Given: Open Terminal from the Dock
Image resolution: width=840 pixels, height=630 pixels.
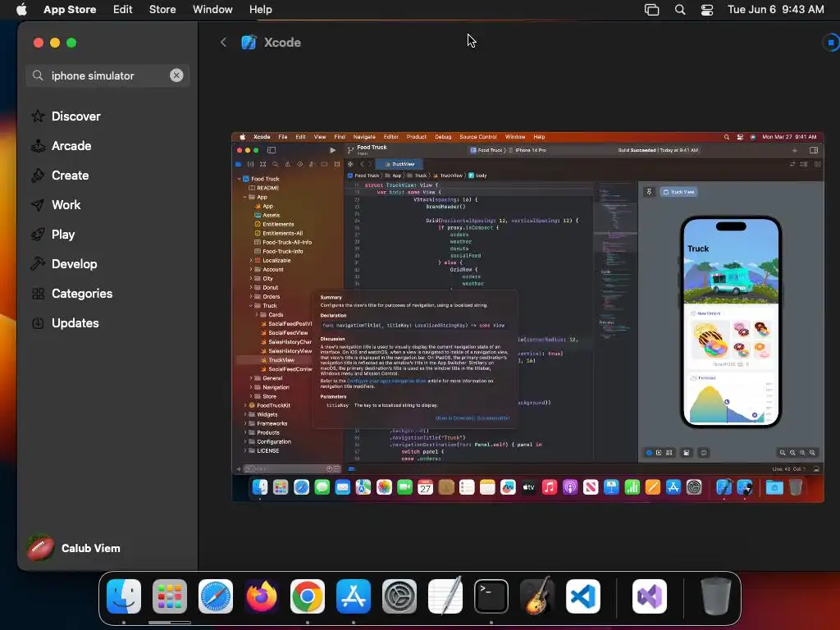Looking at the screenshot, I should 491,596.
